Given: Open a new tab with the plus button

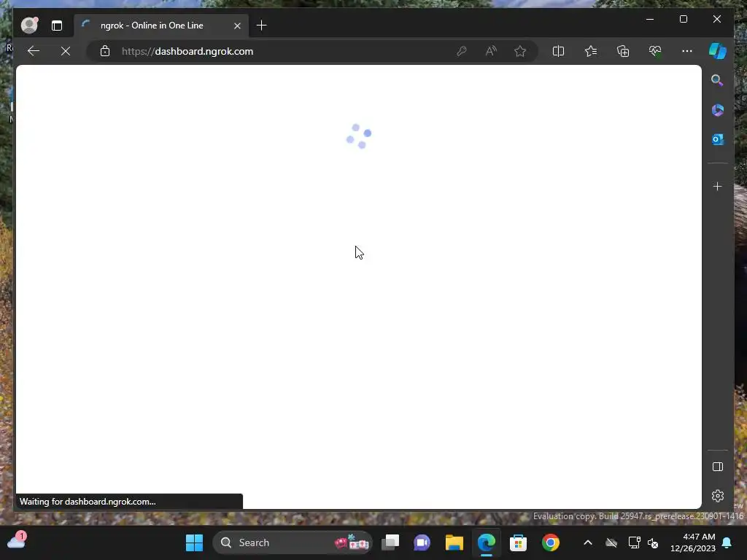Looking at the screenshot, I should click(262, 26).
